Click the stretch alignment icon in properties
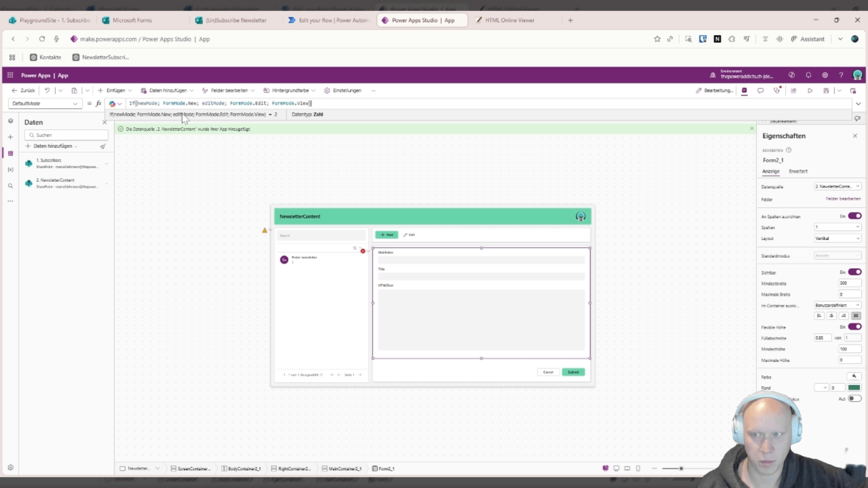 [856, 316]
